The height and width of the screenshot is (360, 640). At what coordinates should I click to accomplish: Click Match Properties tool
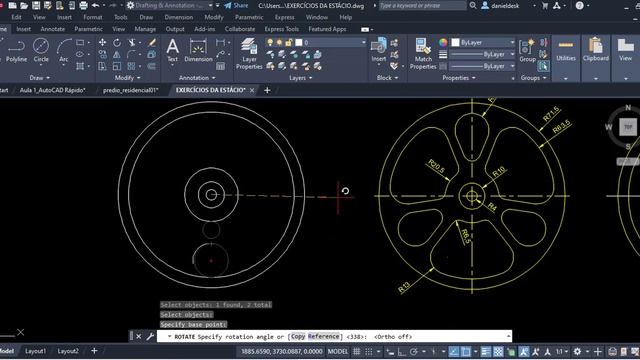click(423, 54)
